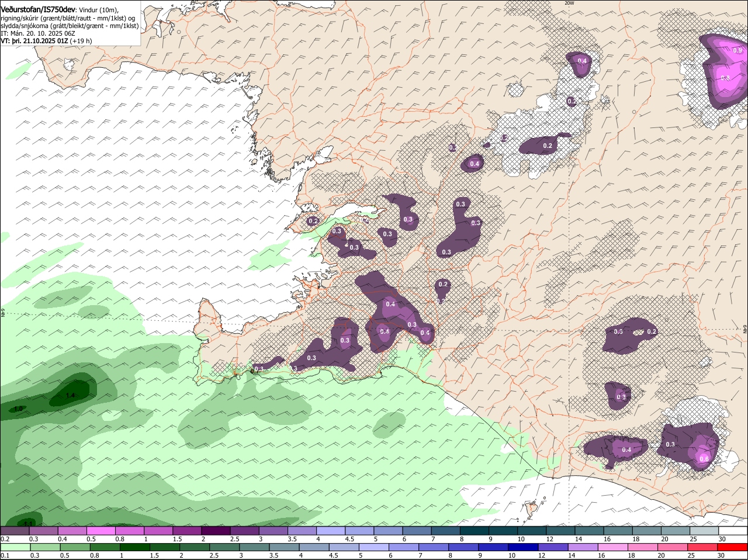Click the pale grey 25 snow legend swatch

704,531
